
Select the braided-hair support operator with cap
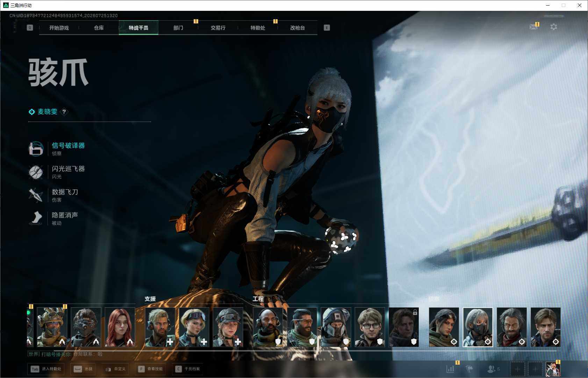pyautogui.click(x=228, y=327)
